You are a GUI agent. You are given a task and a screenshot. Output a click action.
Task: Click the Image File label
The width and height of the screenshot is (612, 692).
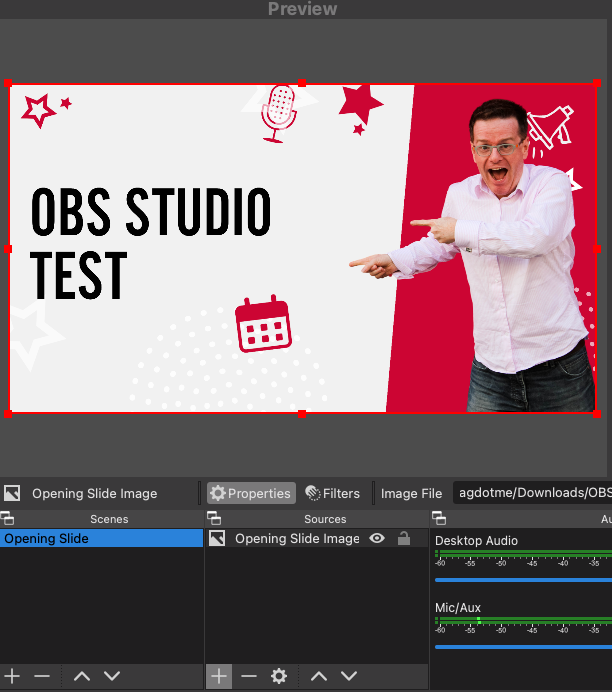tap(411, 493)
